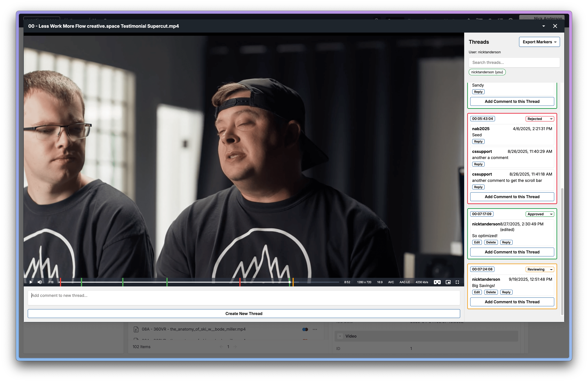The height and width of the screenshot is (382, 588).
Task: Click the orange timeline marker
Action: [293, 282]
